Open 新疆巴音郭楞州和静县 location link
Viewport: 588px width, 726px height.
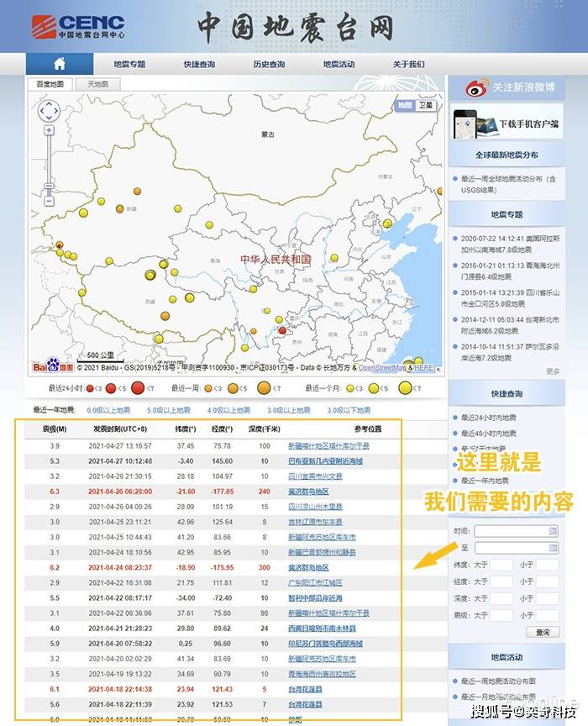pyautogui.click(x=322, y=552)
